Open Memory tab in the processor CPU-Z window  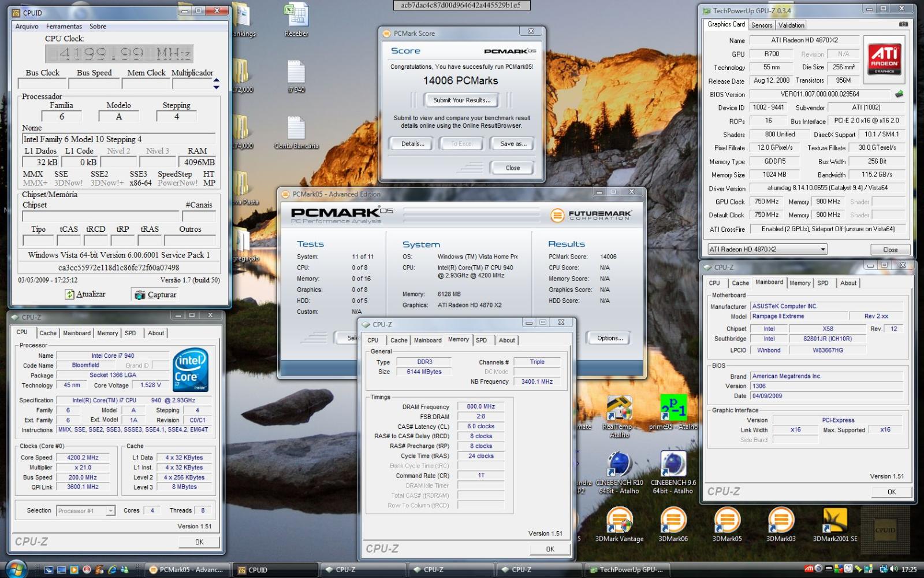click(107, 333)
